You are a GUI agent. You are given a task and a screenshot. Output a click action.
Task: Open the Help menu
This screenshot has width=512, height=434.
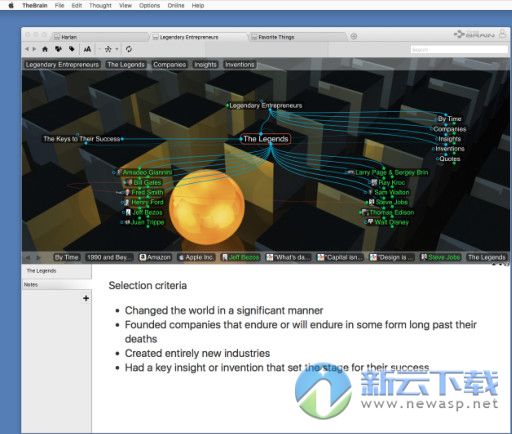point(198,5)
